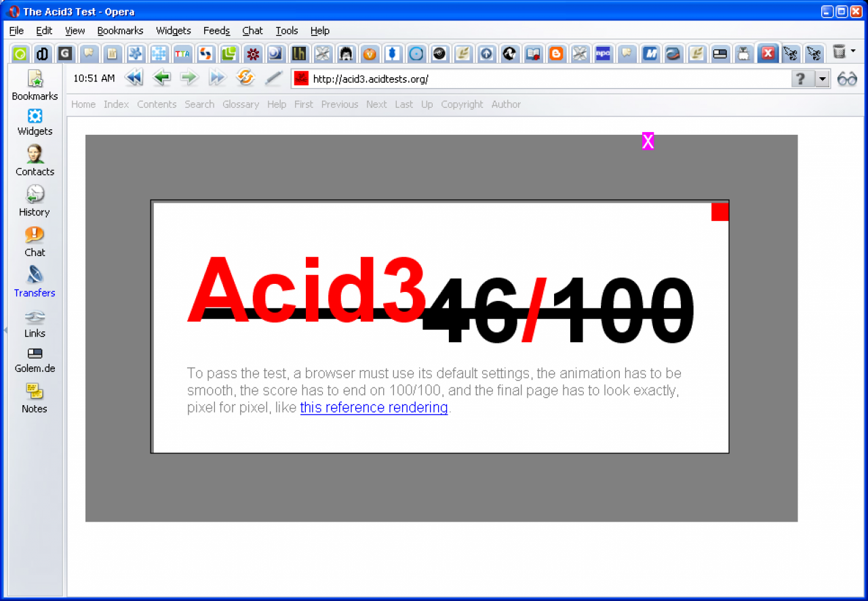Open closed tabs trash can

[840, 52]
